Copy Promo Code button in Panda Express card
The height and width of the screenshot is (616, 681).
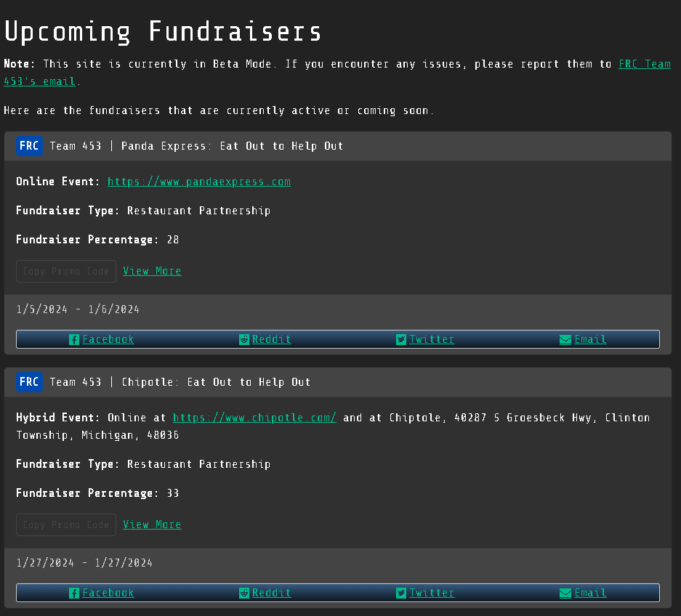click(x=66, y=272)
